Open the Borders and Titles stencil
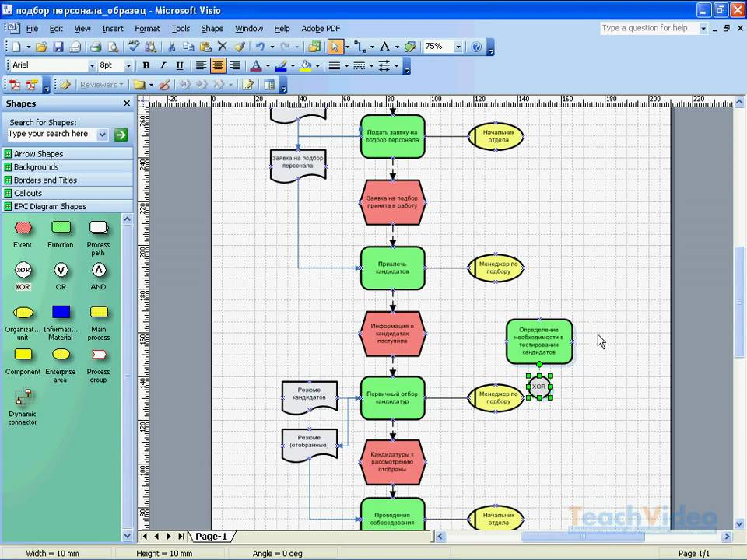Screen dimensions: 747x560 click(x=68, y=180)
